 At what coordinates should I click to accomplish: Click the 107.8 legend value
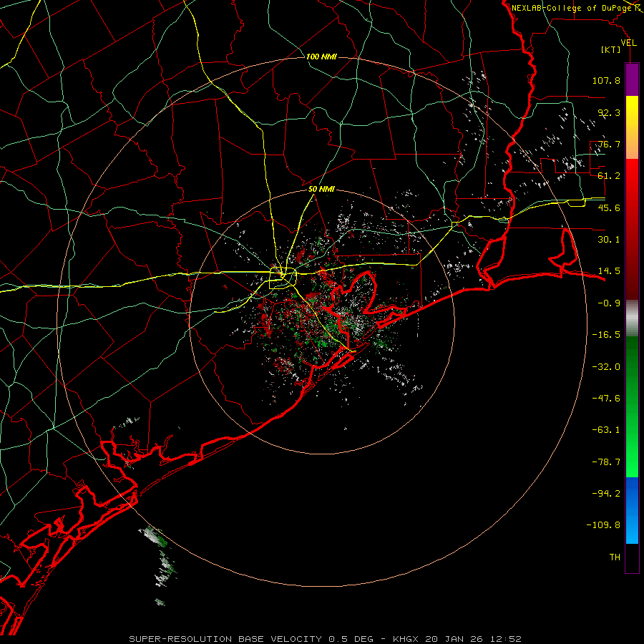pyautogui.click(x=606, y=80)
